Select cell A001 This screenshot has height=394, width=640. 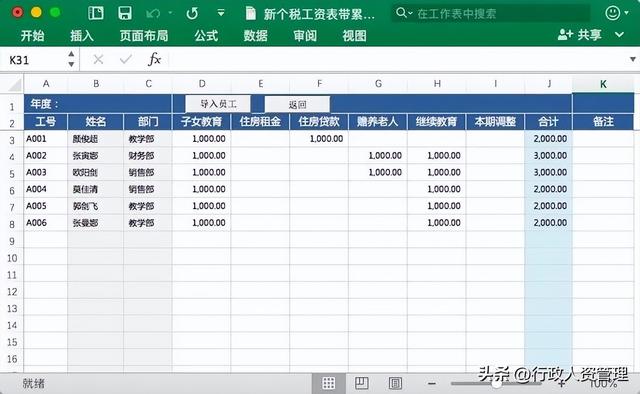pos(46,139)
